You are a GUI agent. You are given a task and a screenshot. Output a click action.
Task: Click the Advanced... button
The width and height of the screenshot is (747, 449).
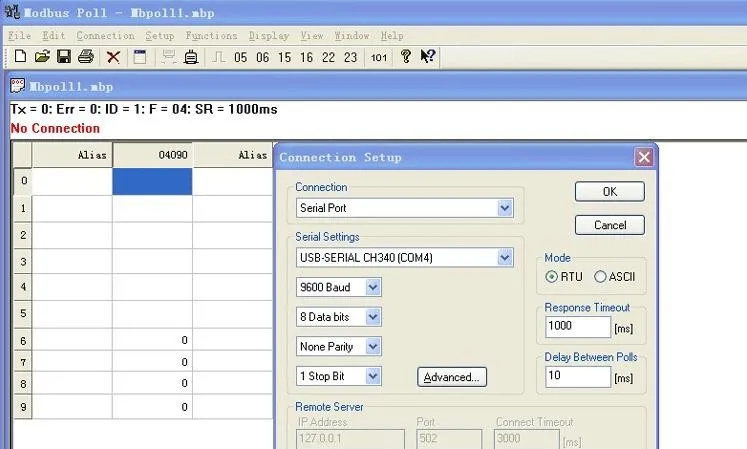(452, 377)
